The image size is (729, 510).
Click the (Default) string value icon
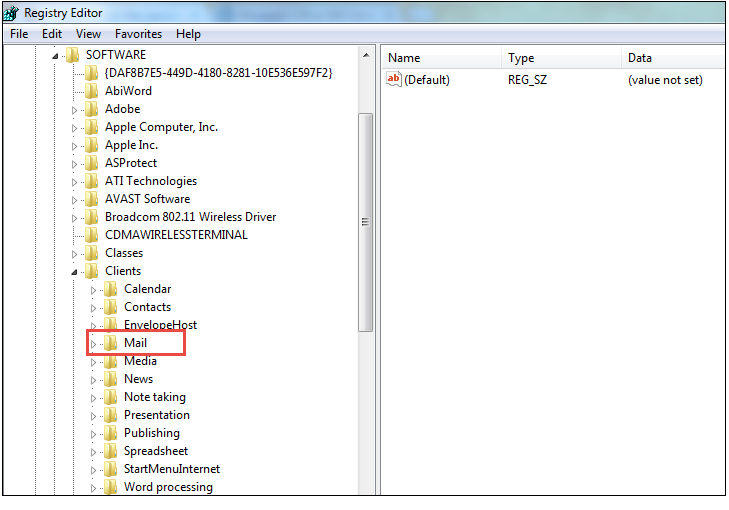(x=393, y=79)
